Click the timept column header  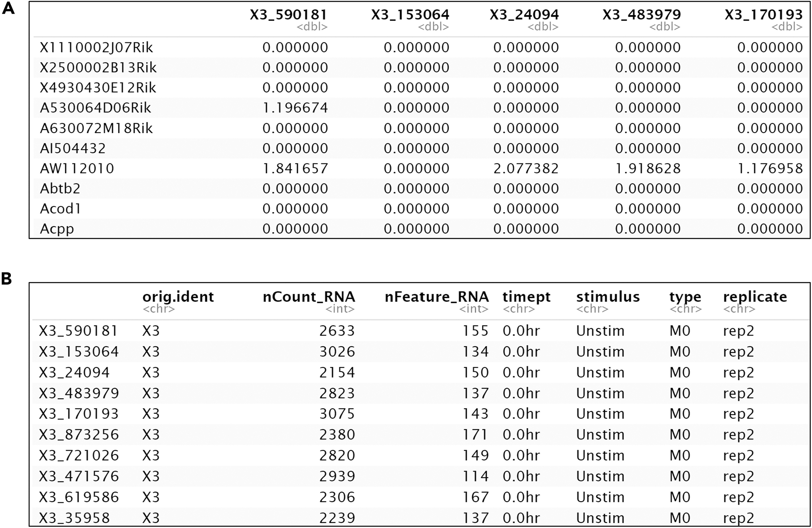click(x=526, y=297)
